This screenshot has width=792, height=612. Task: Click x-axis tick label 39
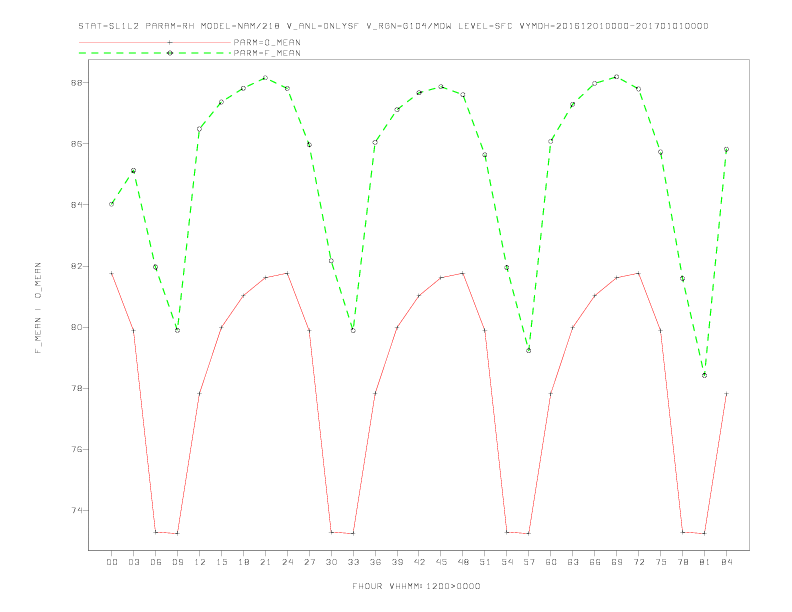coord(397,562)
